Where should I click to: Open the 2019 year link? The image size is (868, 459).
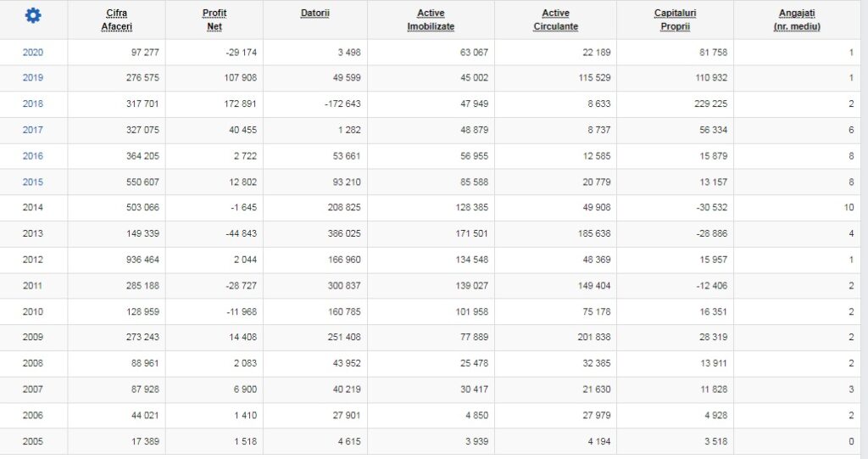33,77
